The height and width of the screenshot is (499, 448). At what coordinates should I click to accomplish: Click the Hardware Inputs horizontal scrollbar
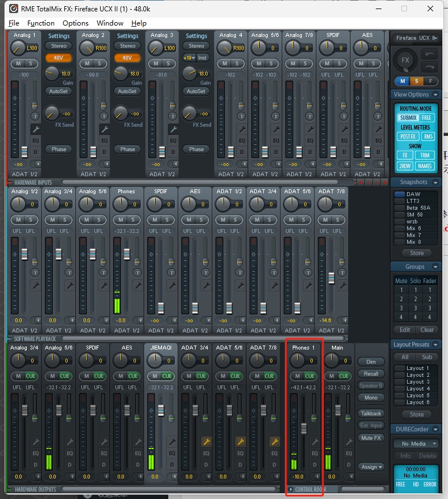coord(200,182)
